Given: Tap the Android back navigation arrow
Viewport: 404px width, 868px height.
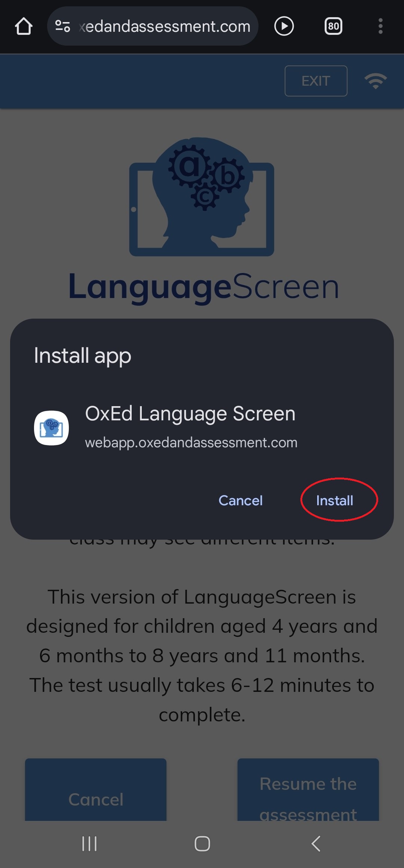Looking at the screenshot, I should click(316, 844).
